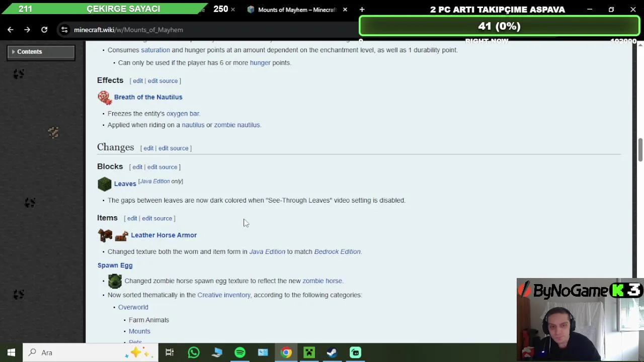Click the Breath of the Nautilus effect icon

(105, 97)
